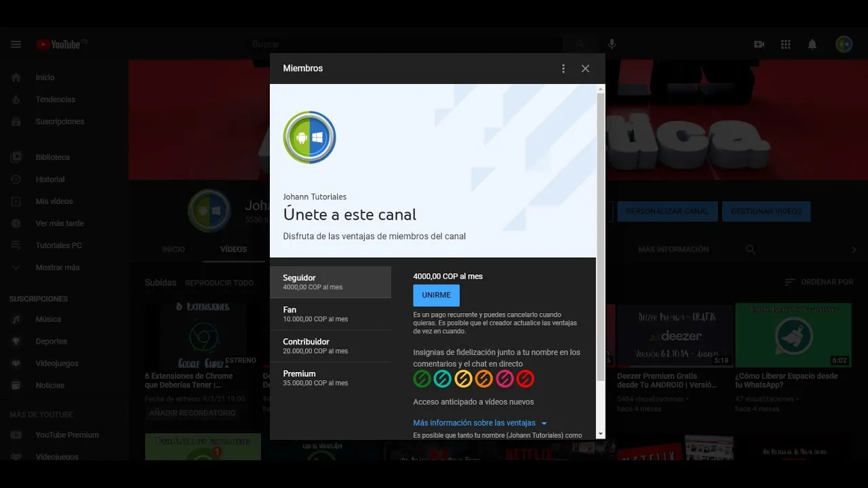The width and height of the screenshot is (868, 488).
Task: Click the search magnifier button
Action: [x=580, y=45]
